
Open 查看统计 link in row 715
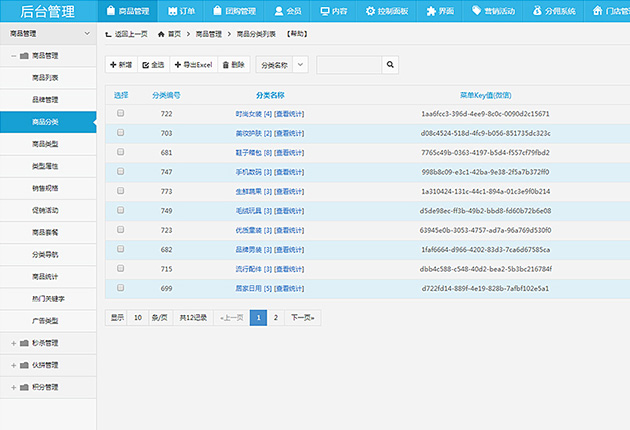289,269
